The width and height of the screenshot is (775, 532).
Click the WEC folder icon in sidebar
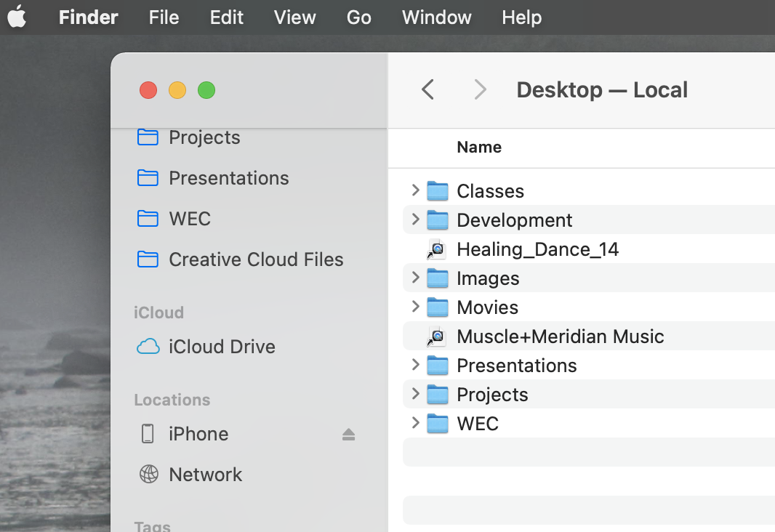point(148,218)
